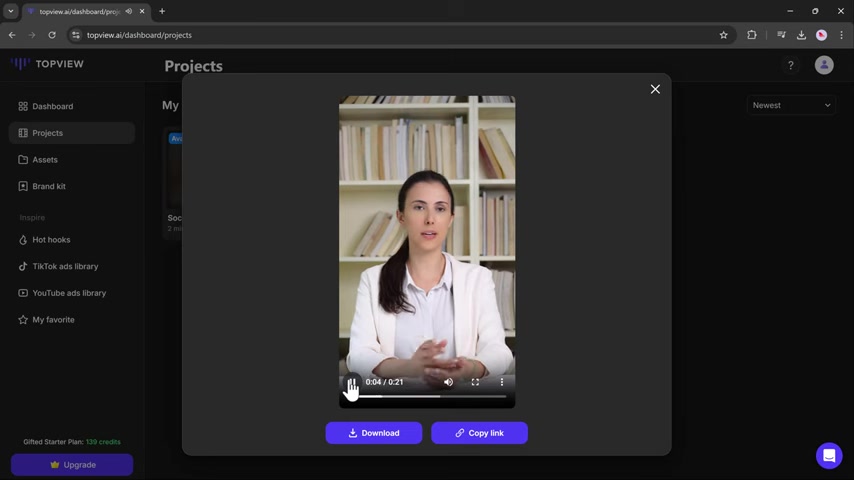Open browser downloads
This screenshot has height=480, width=854.
click(x=801, y=35)
